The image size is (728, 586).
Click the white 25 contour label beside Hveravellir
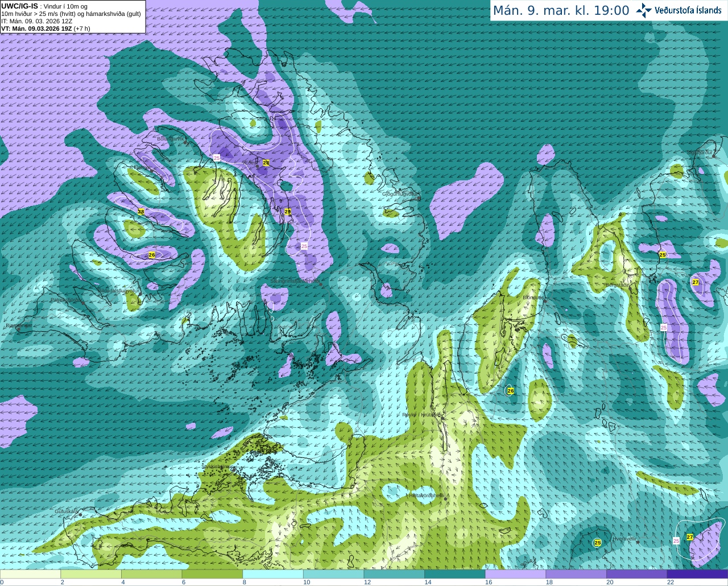(676, 540)
